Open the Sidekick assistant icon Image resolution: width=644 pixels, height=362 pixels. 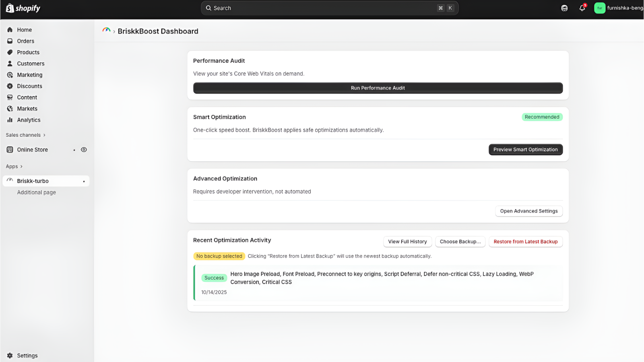coord(564,8)
